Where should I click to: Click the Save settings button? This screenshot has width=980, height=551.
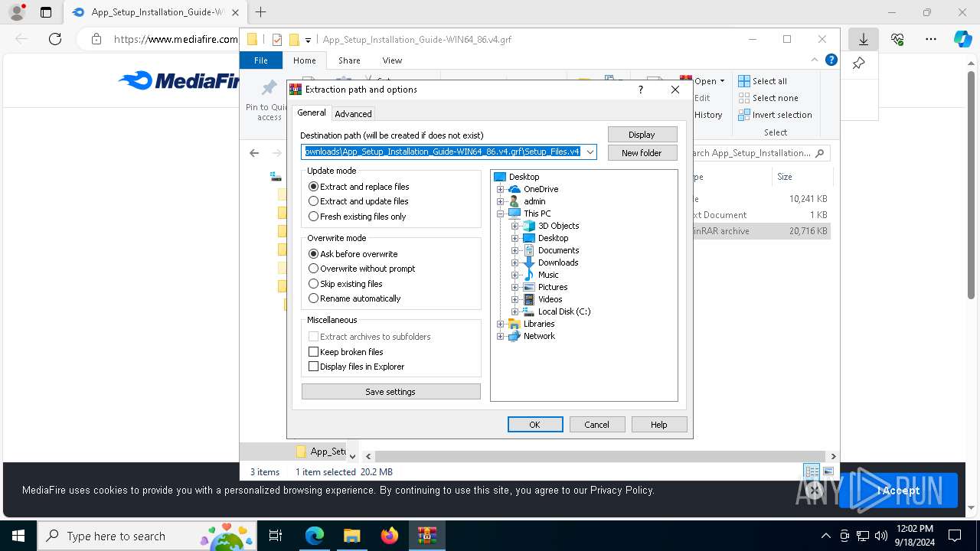coord(390,392)
